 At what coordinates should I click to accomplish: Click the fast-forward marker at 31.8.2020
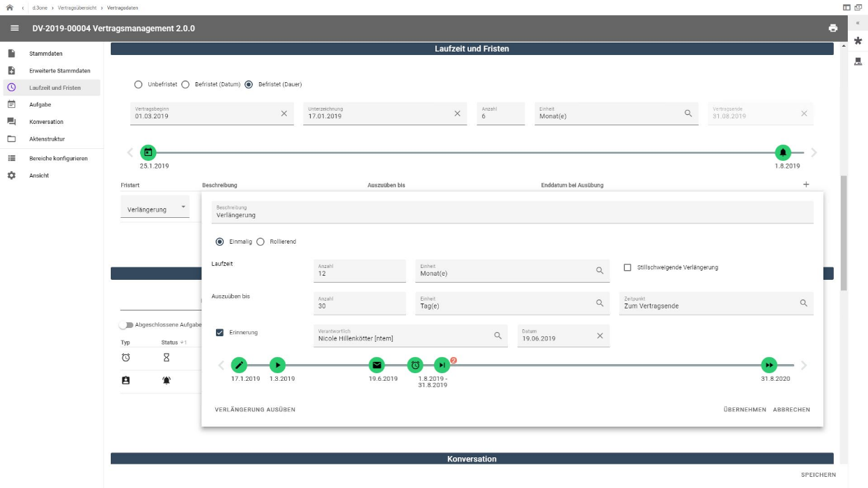(768, 365)
